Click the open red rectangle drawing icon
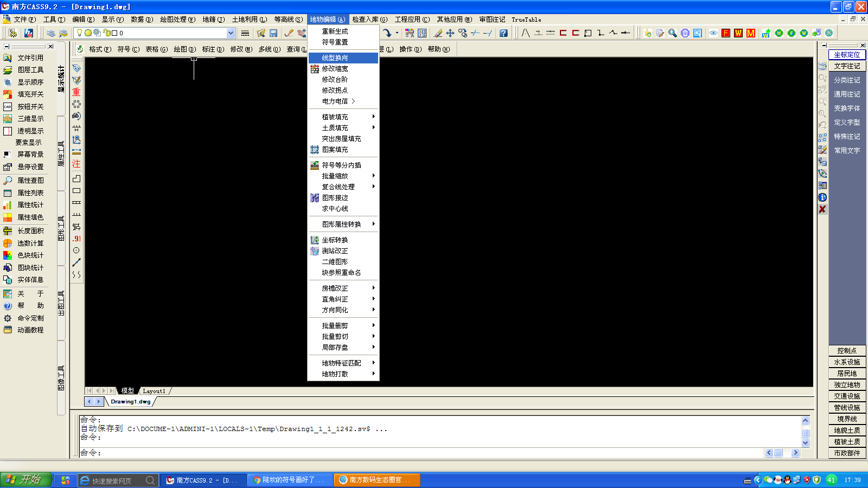The image size is (868, 488). (563, 33)
